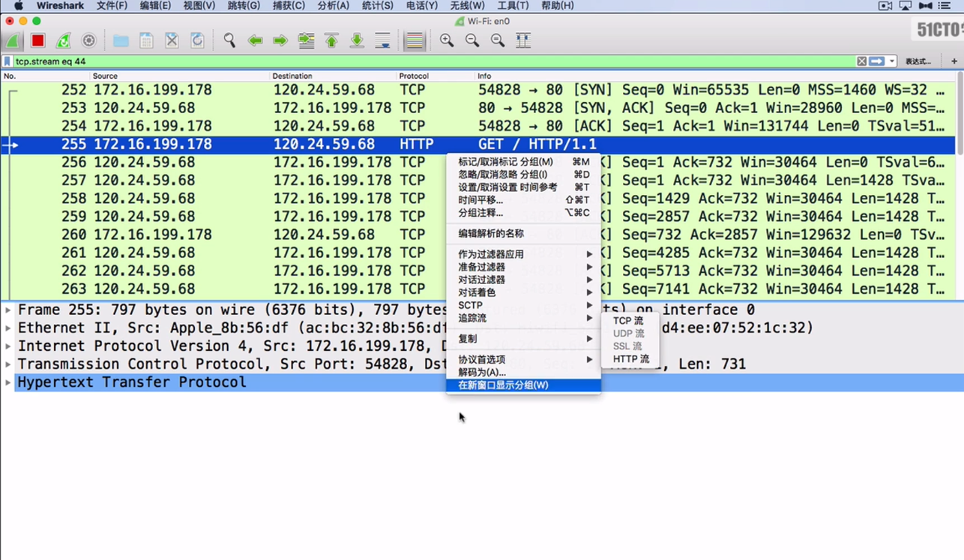Reset text zoom to normal size
The height and width of the screenshot is (560, 964).
(498, 40)
